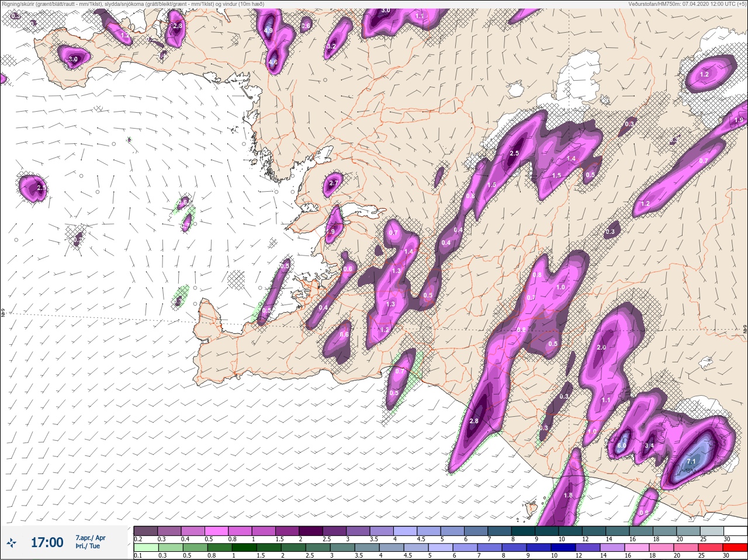Image resolution: width=748 pixels, height=560 pixels.
Task: Click the 3.4 precipitation value on map
Action: tap(649, 445)
